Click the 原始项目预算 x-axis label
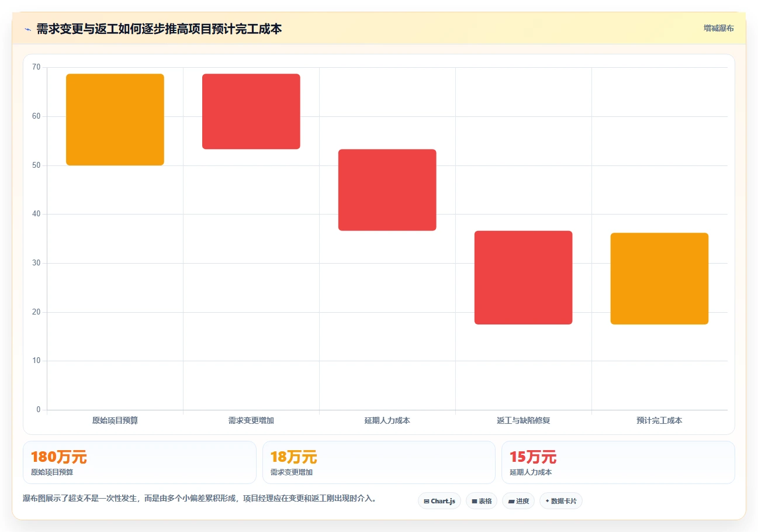 pos(115,420)
